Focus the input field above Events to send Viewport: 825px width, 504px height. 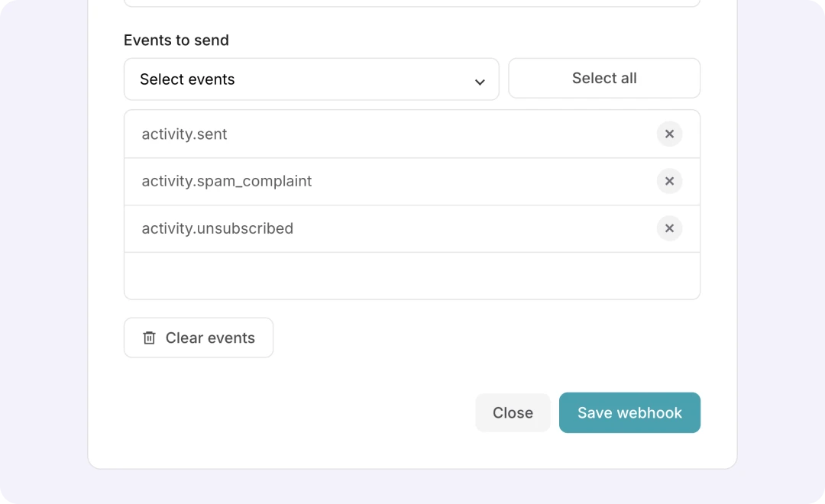coord(412,3)
